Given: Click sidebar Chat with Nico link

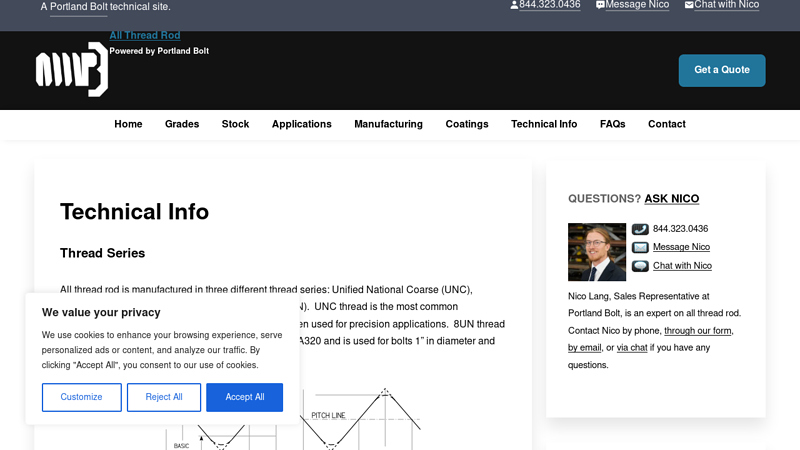Looking at the screenshot, I should pos(682,266).
